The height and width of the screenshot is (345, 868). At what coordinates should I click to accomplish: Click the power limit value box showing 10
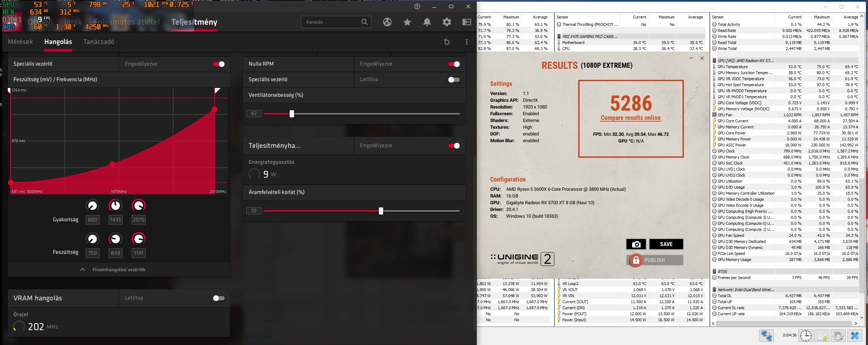coord(254,211)
